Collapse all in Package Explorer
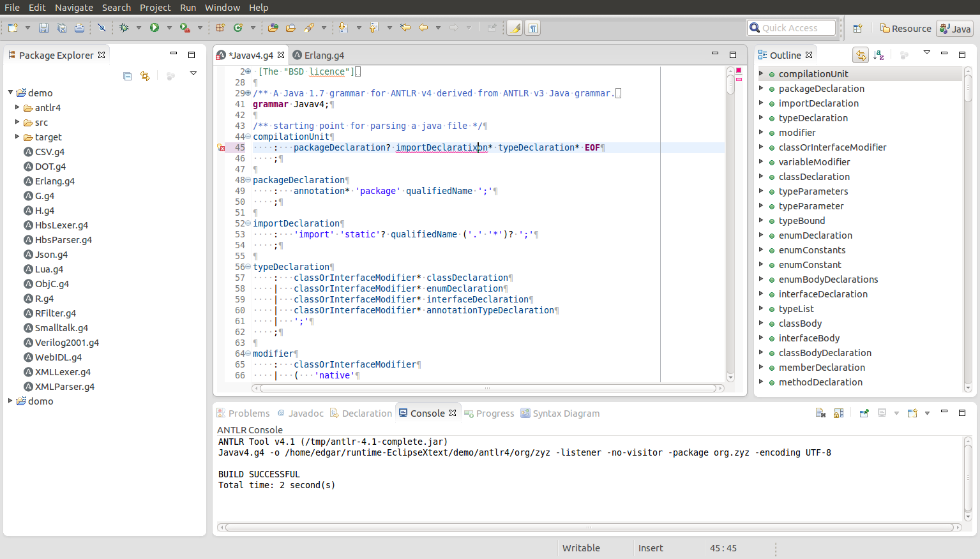 pyautogui.click(x=127, y=77)
